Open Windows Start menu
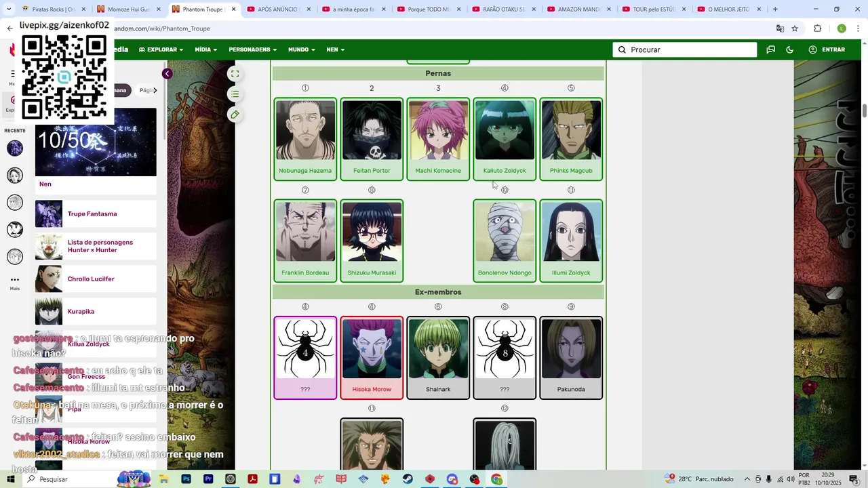Screen dimensions: 868x488 (12, 479)
